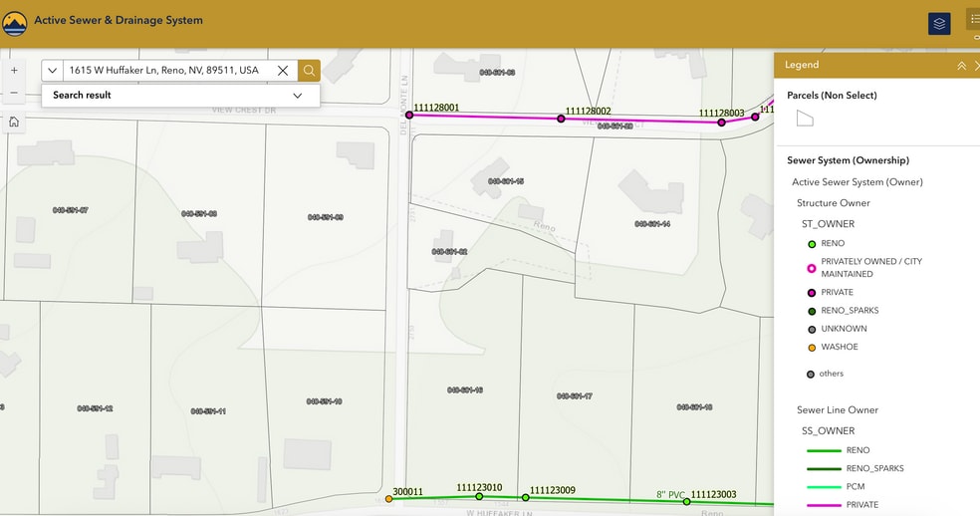Select orange Washoe node 300011
The image size is (980, 516).
coord(388,498)
